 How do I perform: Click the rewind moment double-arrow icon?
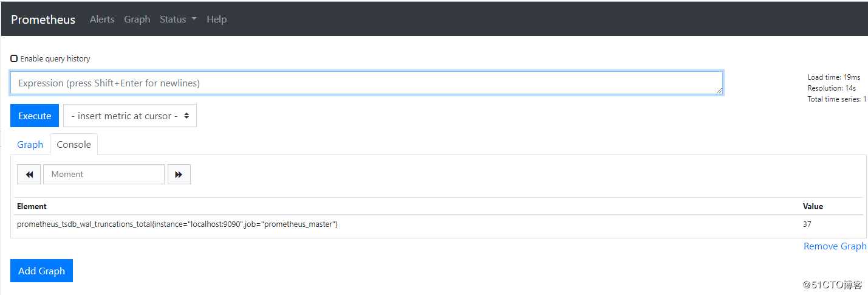tap(29, 174)
